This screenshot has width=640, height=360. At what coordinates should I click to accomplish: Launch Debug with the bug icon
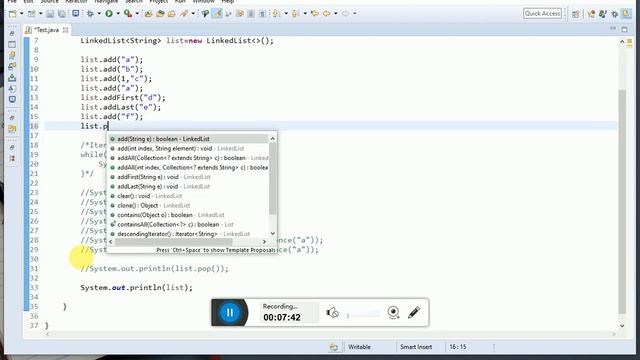(x=90, y=13)
